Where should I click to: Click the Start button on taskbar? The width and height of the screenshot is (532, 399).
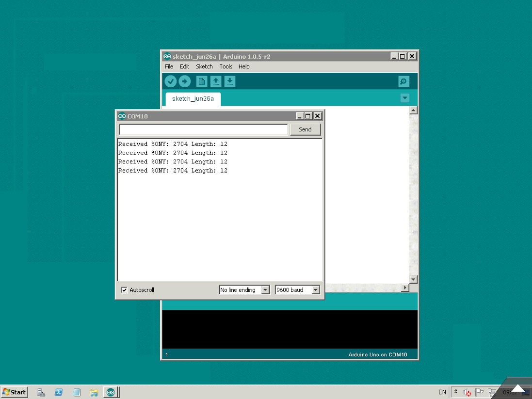[14, 392]
